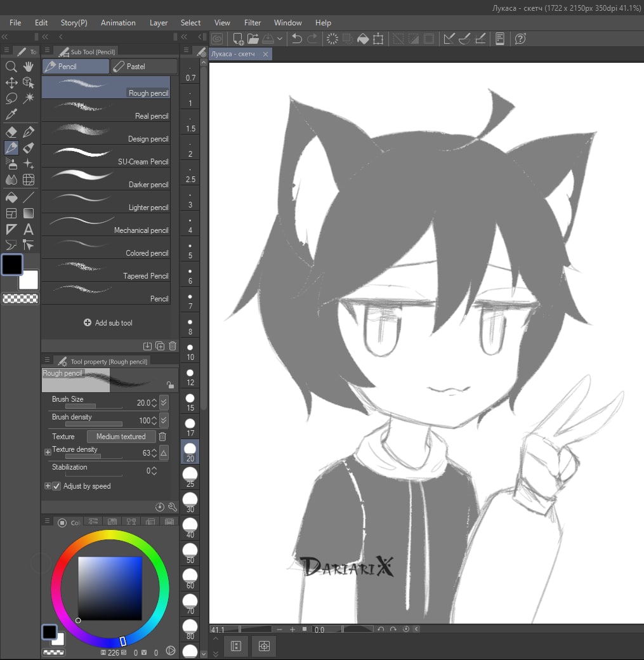Uncheck the Adjust by speed checkbox

[56, 485]
